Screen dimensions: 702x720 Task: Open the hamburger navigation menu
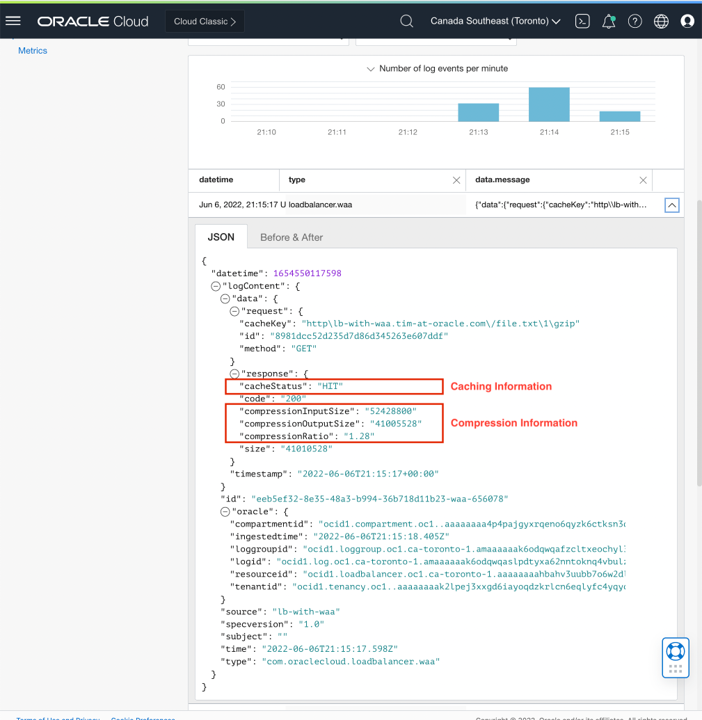click(x=13, y=21)
